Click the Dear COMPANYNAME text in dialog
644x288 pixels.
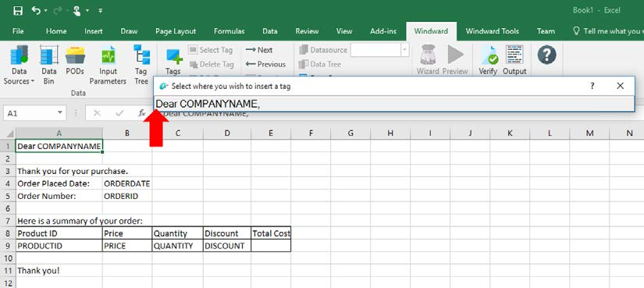point(208,105)
